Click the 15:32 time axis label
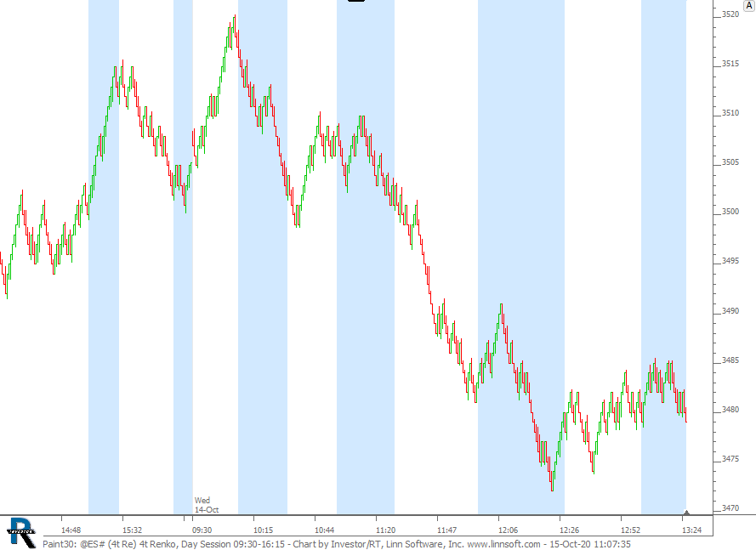The width and height of the screenshot is (756, 550). pyautogui.click(x=132, y=530)
